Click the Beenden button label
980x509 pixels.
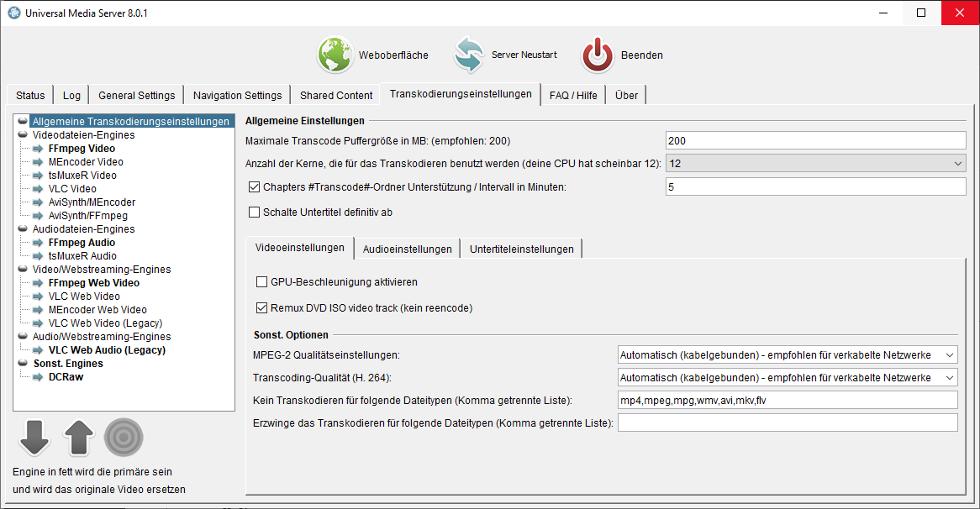pos(642,55)
